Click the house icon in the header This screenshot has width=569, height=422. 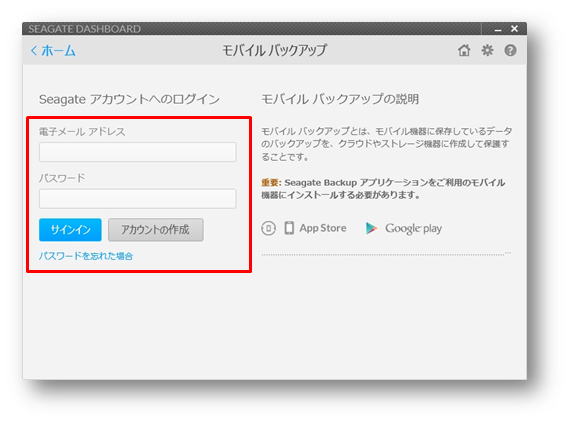(464, 50)
